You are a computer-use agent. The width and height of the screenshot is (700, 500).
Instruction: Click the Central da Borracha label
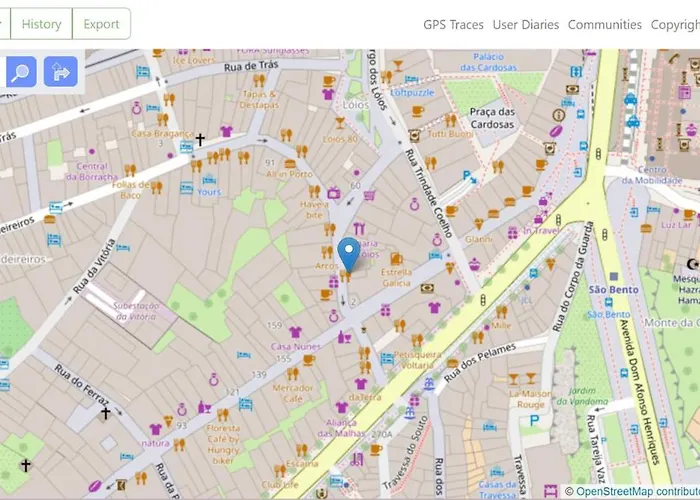92,171
